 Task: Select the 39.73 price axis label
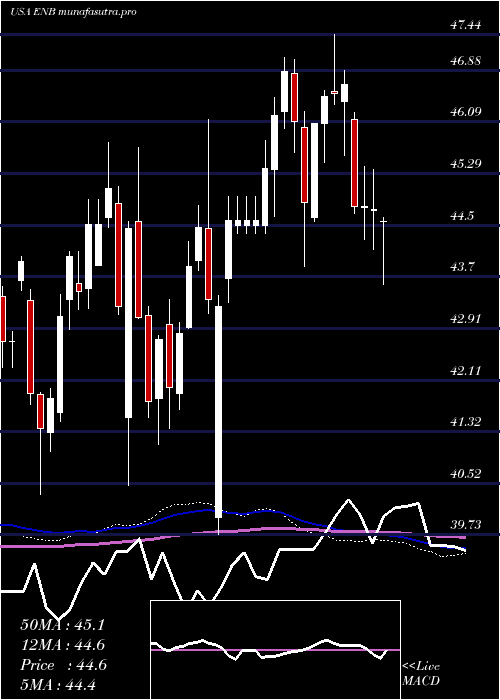click(x=465, y=524)
